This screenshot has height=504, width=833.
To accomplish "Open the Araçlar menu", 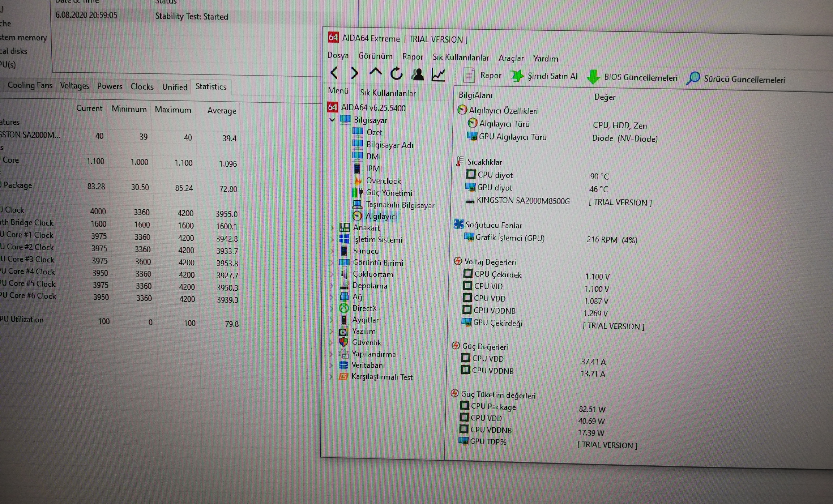I will pos(511,58).
